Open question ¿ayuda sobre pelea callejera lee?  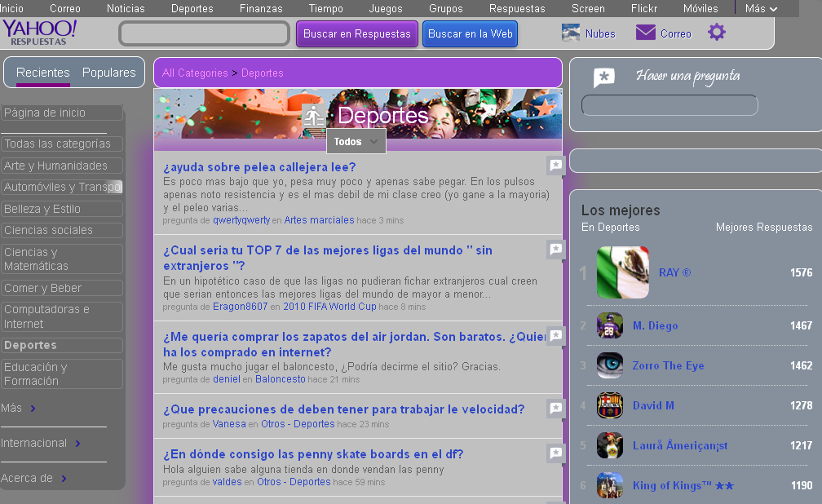coord(259,167)
